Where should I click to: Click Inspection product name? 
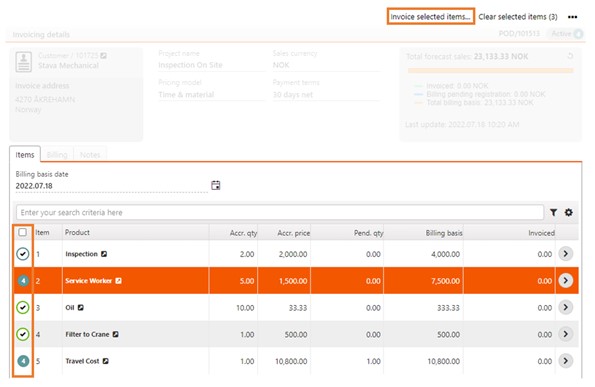coord(81,254)
